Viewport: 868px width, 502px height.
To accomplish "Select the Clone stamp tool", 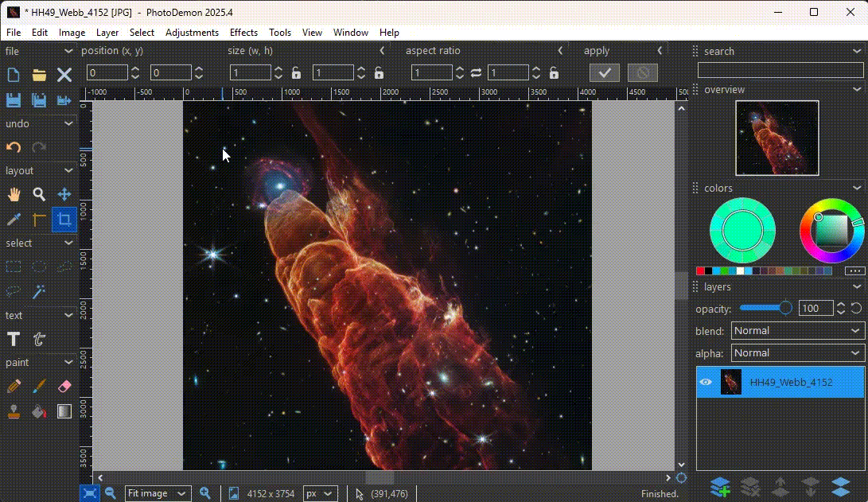I will click(x=14, y=411).
